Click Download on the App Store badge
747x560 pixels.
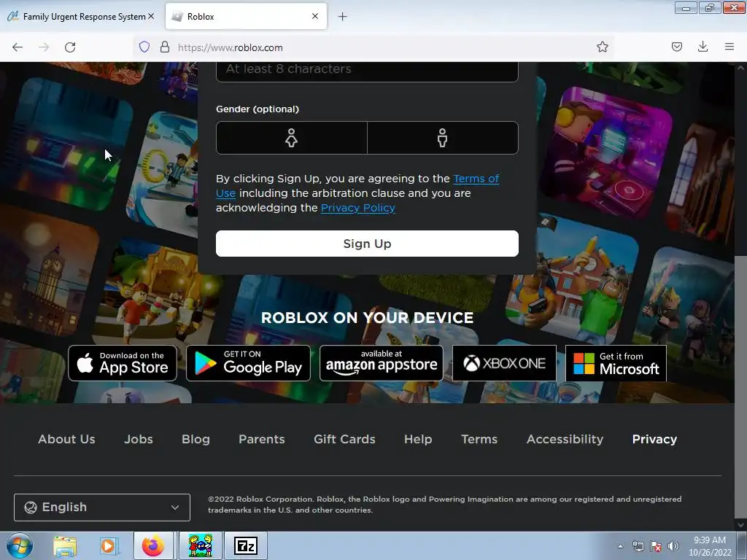click(x=123, y=363)
